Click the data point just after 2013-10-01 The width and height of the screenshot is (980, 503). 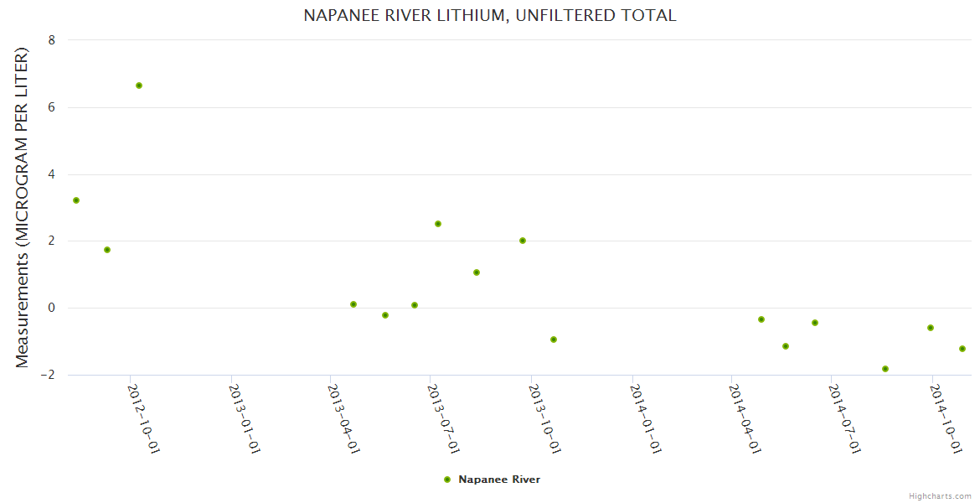[554, 340]
